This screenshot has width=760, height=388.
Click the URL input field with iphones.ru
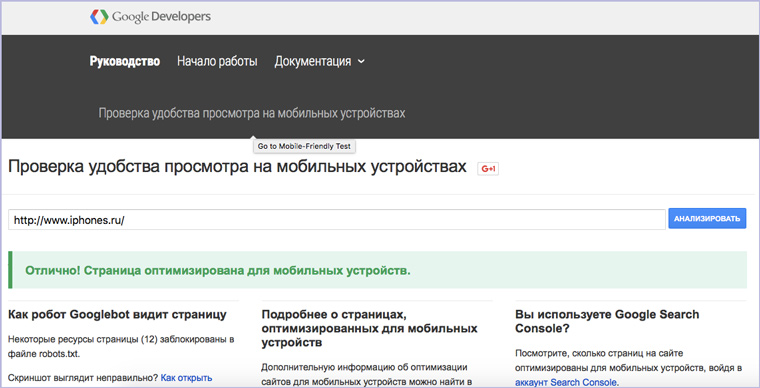[x=337, y=220]
